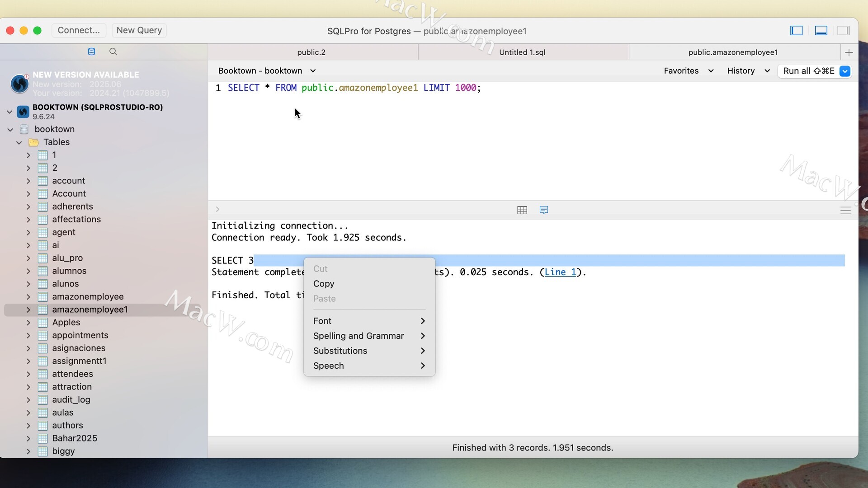Click the NEW VERSION AVAILABLE notice
Viewport: 868px width, 488px height.
[x=86, y=75]
